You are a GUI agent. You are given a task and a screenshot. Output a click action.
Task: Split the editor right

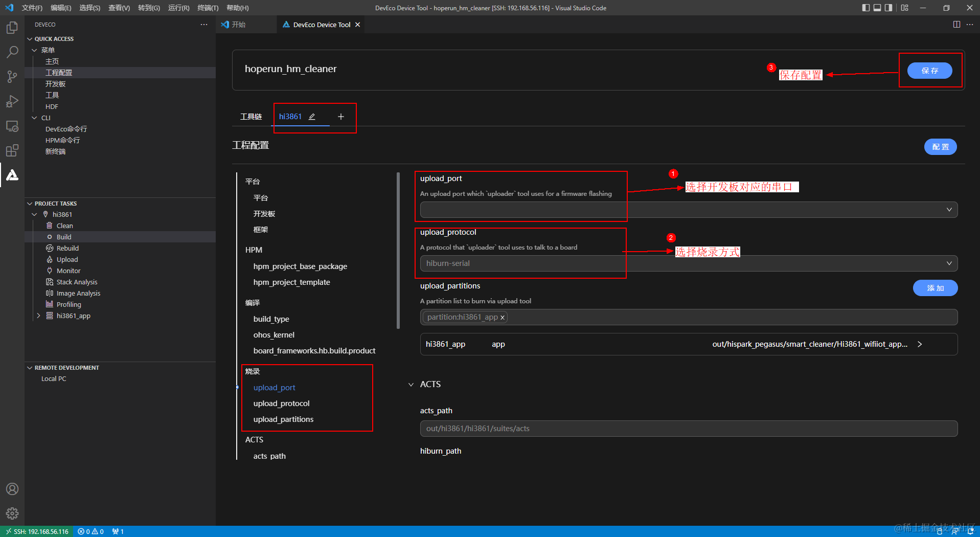pyautogui.click(x=956, y=25)
